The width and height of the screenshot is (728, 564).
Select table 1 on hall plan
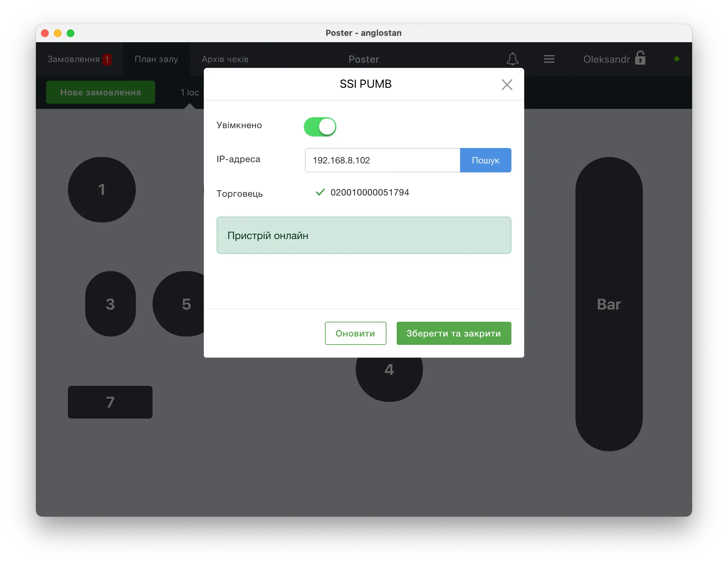pyautogui.click(x=102, y=190)
